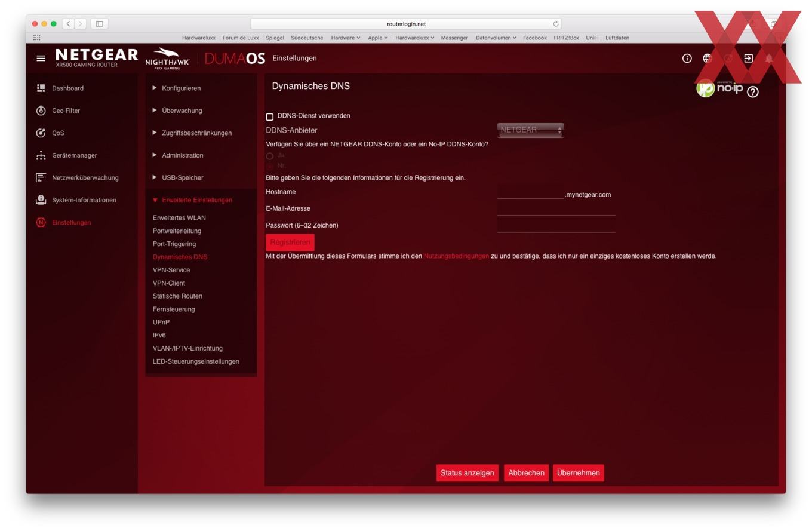
Task: Open the Gerätemanager sidebar icon
Action: coord(41,155)
